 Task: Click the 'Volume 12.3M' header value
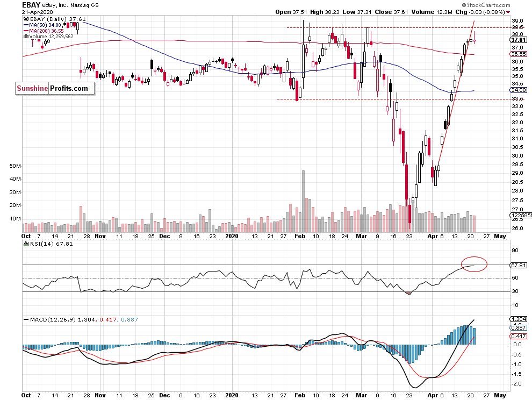432,12
